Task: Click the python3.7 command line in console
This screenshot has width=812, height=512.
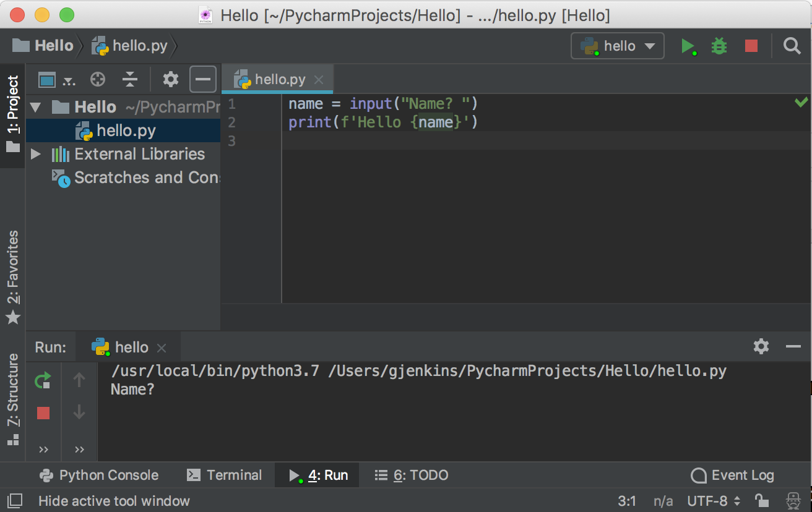Action: pyautogui.click(x=418, y=371)
